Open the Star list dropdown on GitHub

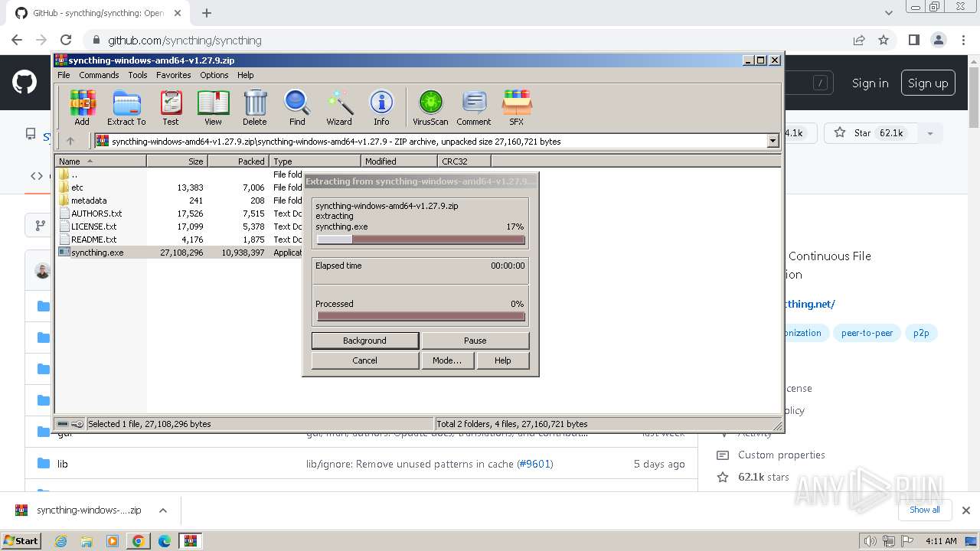(930, 133)
